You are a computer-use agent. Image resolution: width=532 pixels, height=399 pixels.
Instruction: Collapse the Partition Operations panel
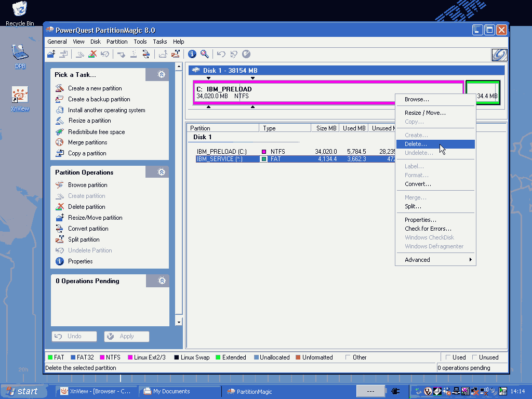(162, 172)
